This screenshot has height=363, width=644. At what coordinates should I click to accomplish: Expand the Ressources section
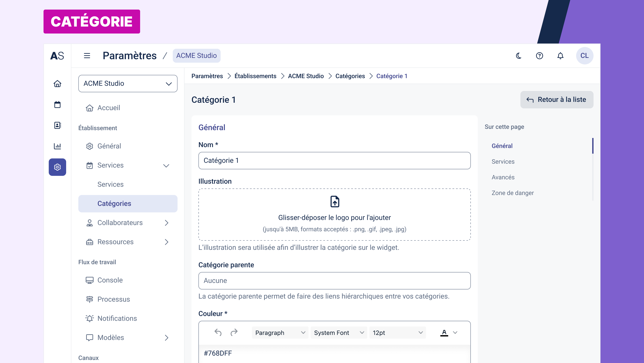(x=128, y=242)
